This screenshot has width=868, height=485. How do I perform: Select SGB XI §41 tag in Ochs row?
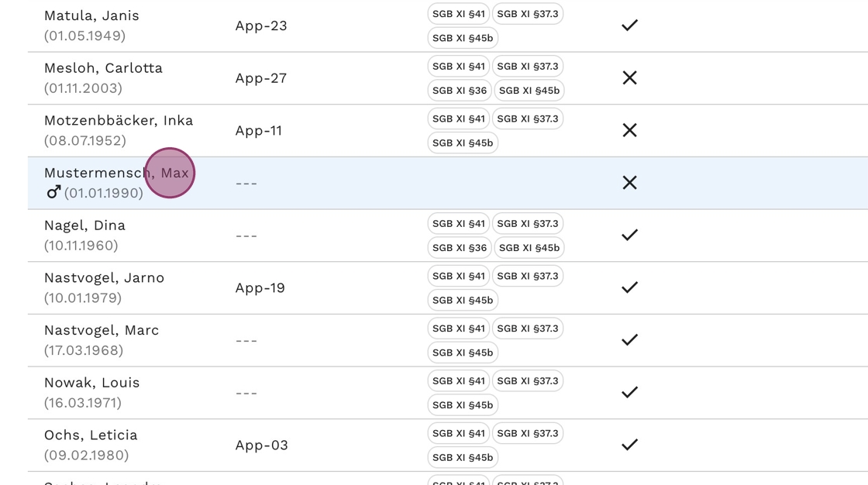tap(458, 433)
